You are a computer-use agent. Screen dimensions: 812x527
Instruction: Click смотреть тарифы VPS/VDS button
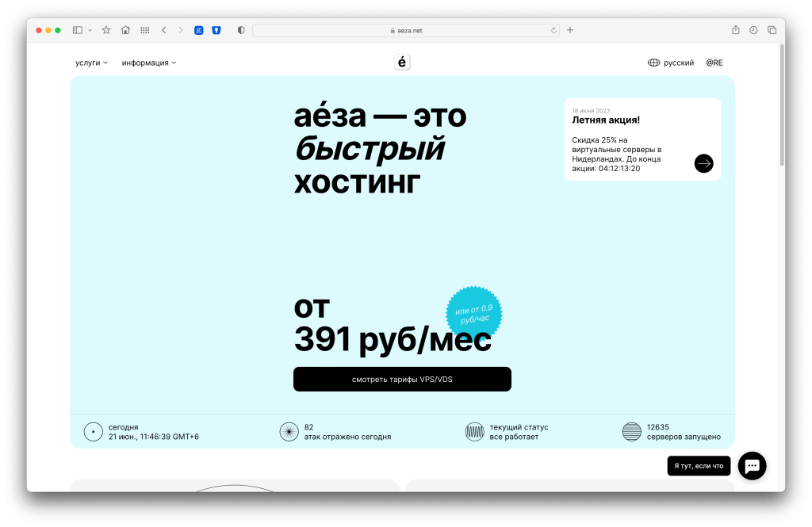coord(402,379)
